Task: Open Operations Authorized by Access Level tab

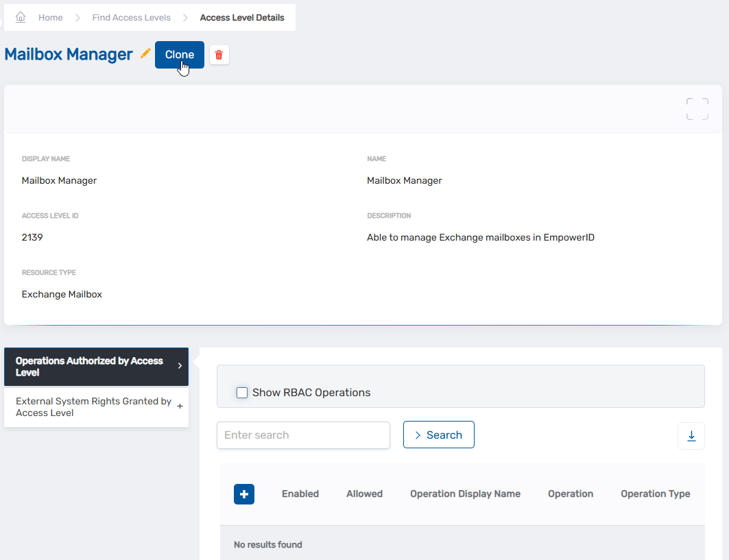Action: [x=96, y=367]
